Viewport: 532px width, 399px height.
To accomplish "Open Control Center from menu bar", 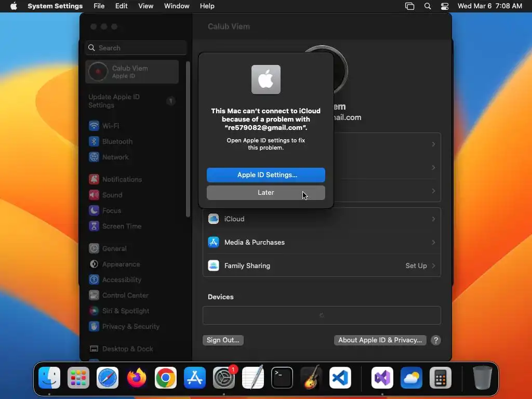I will click(445, 6).
